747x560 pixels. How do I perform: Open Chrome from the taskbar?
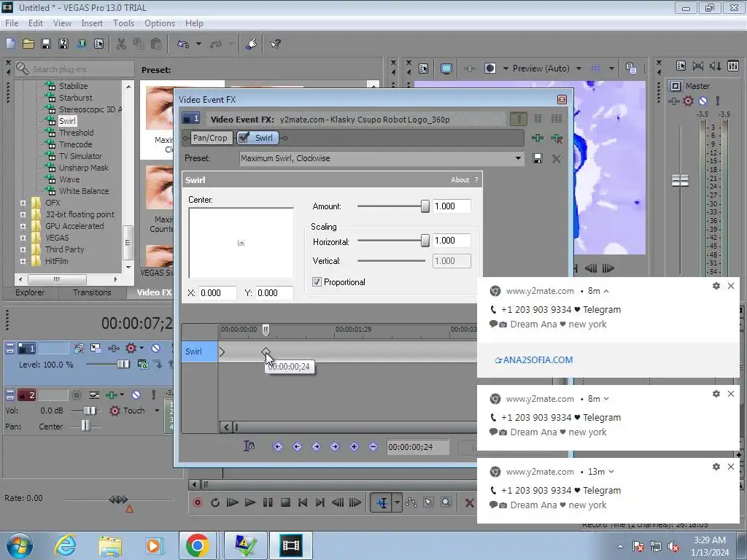(197, 545)
